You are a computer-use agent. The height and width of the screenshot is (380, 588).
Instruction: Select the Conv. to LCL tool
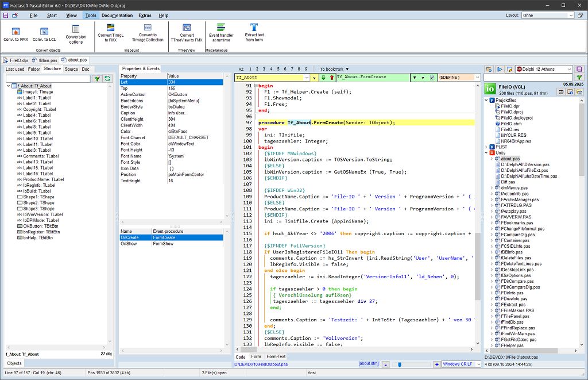tap(44, 36)
